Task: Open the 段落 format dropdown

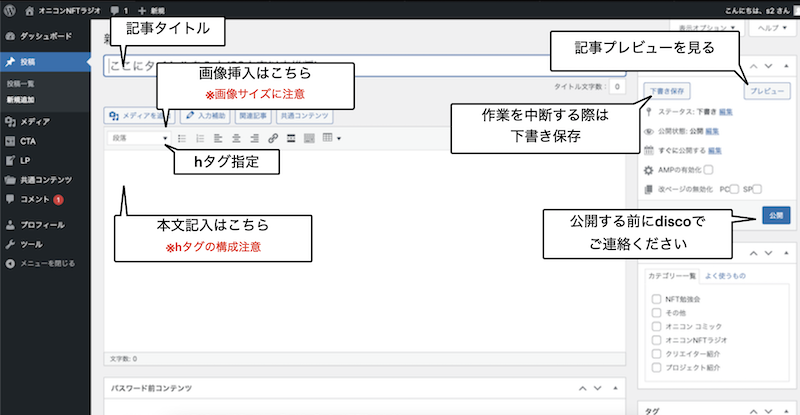Action: tap(139, 138)
